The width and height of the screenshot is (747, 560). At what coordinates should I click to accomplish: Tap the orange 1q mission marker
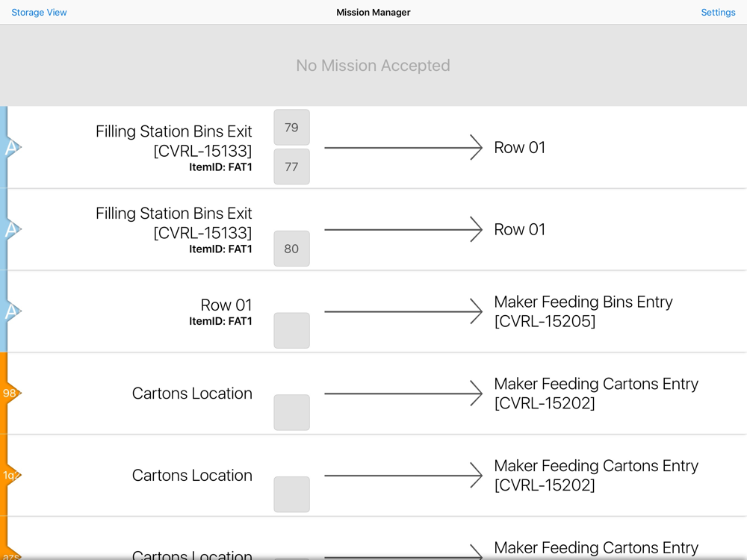[10, 476]
